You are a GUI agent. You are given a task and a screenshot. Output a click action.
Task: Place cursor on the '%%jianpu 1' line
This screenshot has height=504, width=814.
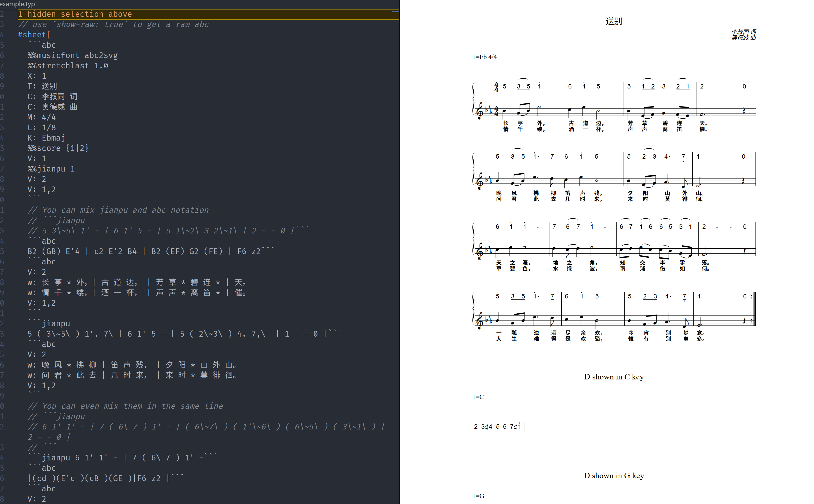click(x=51, y=169)
